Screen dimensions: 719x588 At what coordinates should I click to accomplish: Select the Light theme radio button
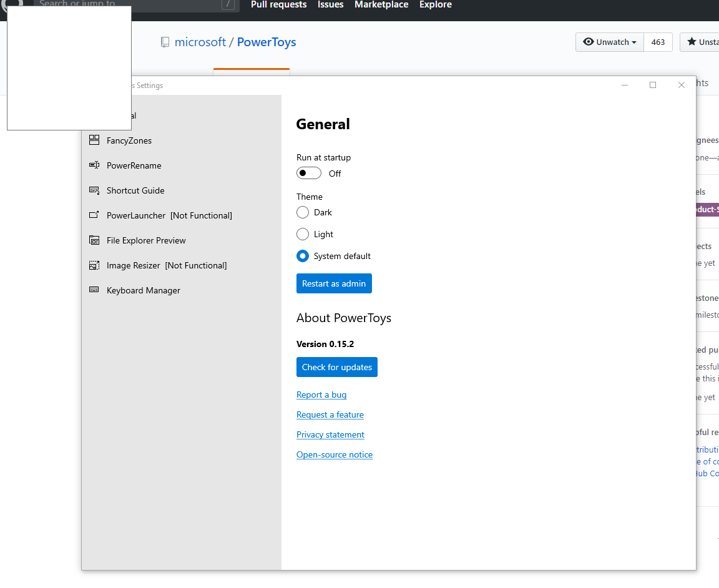tap(303, 234)
